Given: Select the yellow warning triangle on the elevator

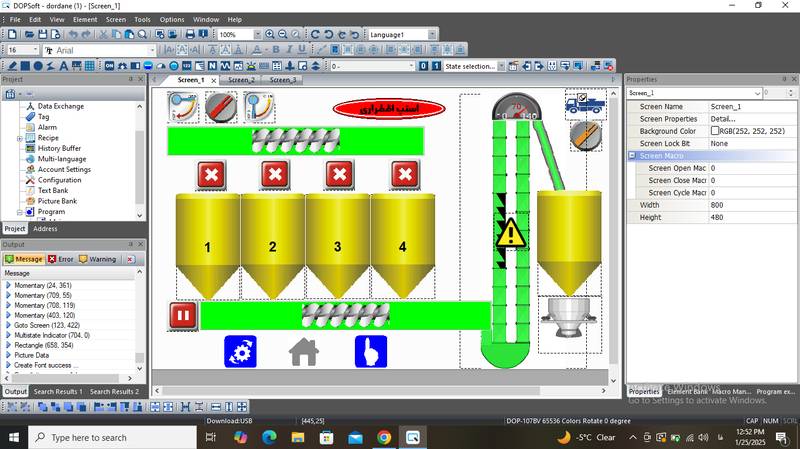Looking at the screenshot, I should point(511,233).
